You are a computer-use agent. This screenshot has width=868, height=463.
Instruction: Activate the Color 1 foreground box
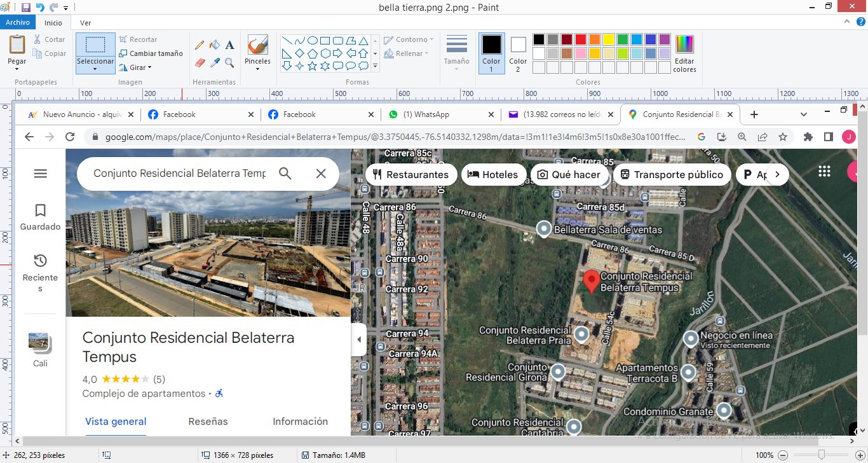click(x=491, y=53)
